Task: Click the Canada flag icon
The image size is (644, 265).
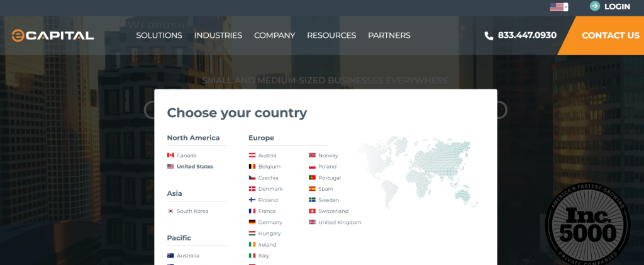Action: pos(170,155)
